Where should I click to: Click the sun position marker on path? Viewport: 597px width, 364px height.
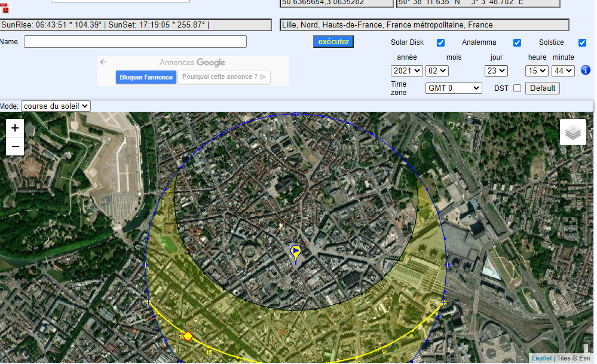click(188, 337)
